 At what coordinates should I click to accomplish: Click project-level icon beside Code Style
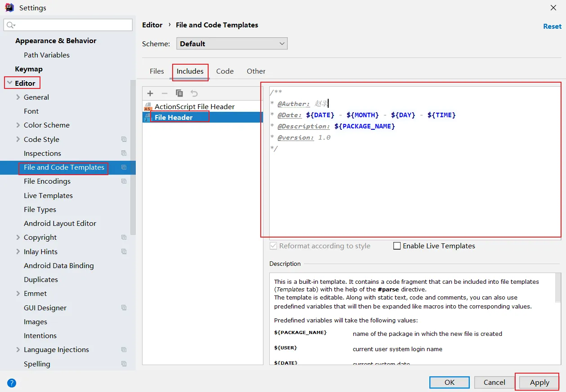click(124, 140)
